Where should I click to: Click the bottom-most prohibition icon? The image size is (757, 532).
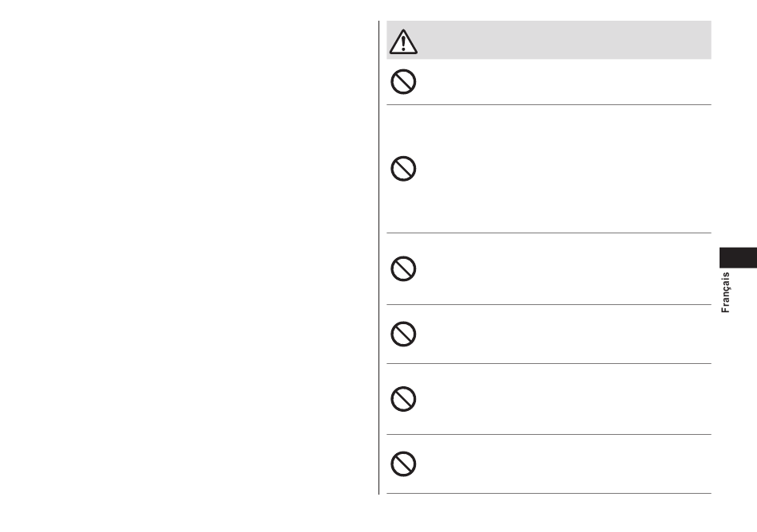403,464
